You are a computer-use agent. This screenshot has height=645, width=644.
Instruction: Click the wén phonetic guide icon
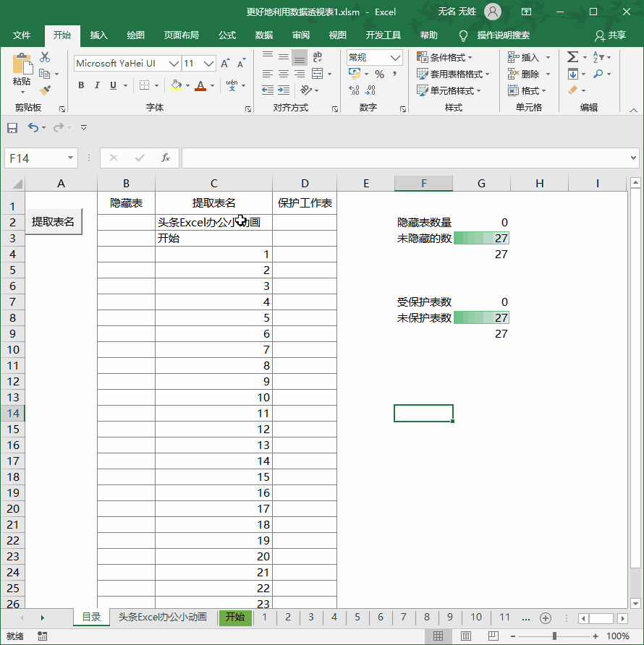[232, 85]
